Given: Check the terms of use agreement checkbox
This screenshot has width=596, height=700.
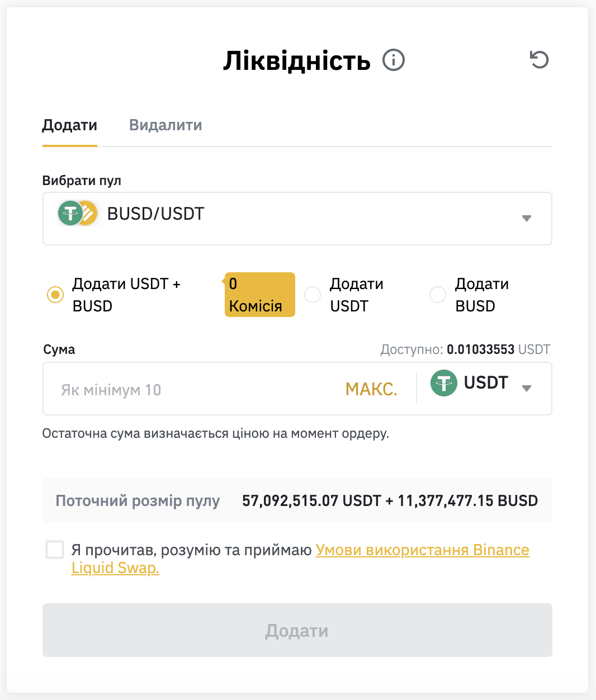Looking at the screenshot, I should click(x=55, y=550).
